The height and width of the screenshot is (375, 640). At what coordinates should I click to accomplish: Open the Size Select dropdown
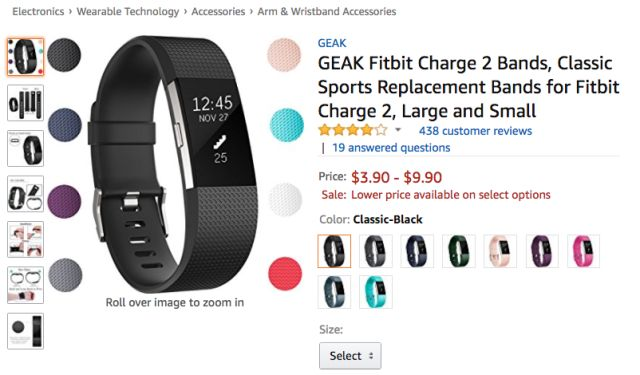(x=350, y=356)
